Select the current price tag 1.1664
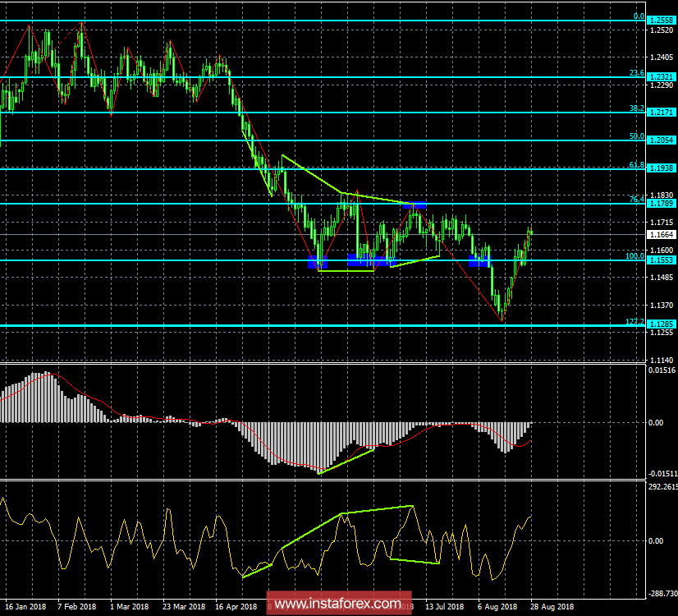The height and width of the screenshot is (616, 678). tap(662, 234)
